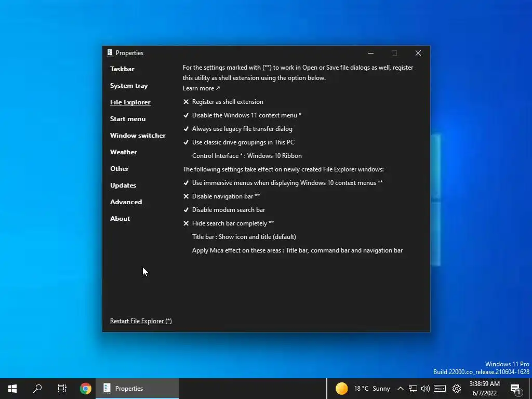This screenshot has width=532, height=399.
Task: Open the volume speaker tray icon
Action: click(x=425, y=389)
